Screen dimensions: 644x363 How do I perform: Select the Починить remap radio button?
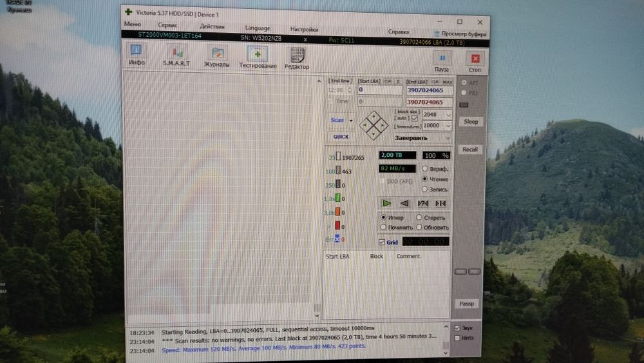click(x=383, y=227)
